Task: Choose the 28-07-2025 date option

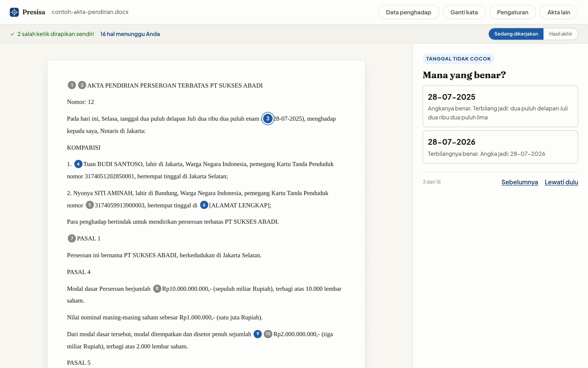Action: click(500, 106)
